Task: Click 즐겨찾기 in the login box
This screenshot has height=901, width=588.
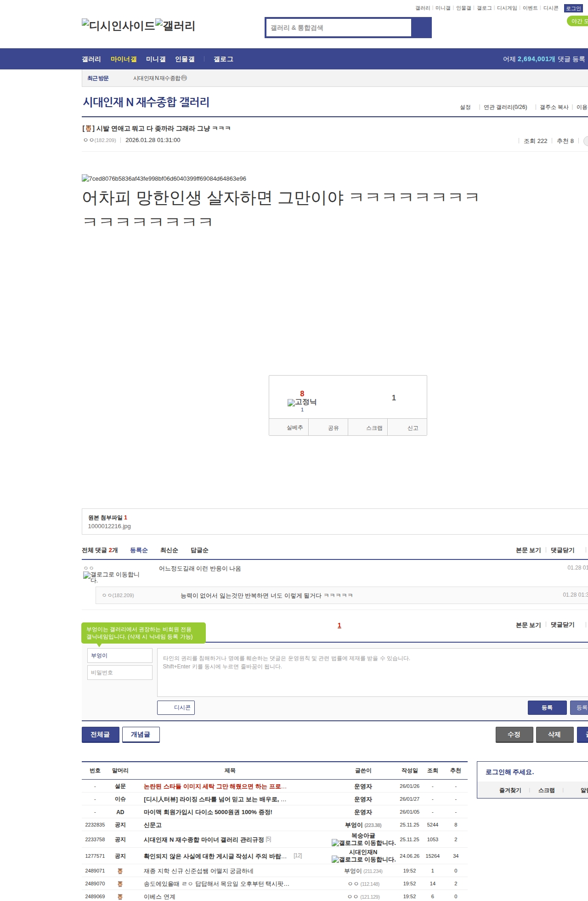Action: pos(510,790)
